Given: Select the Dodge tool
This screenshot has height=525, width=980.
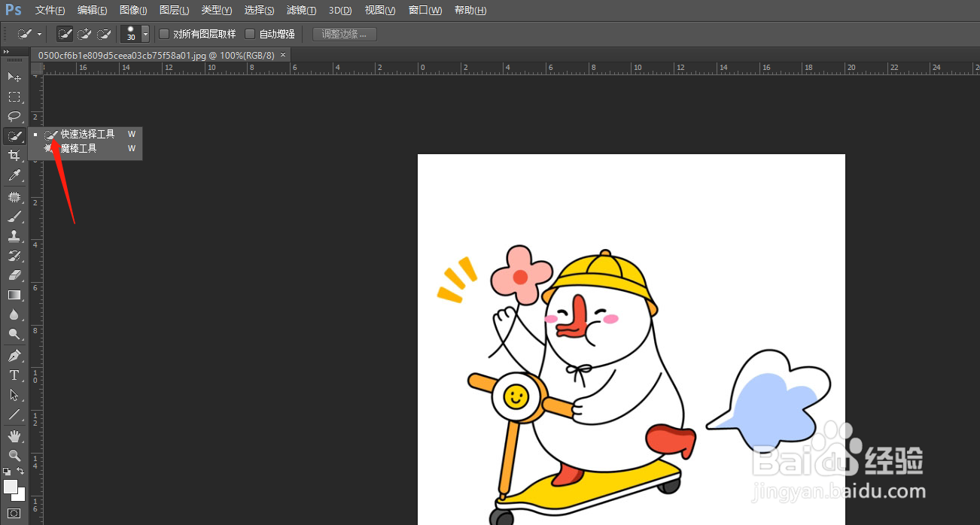Looking at the screenshot, I should (14, 334).
